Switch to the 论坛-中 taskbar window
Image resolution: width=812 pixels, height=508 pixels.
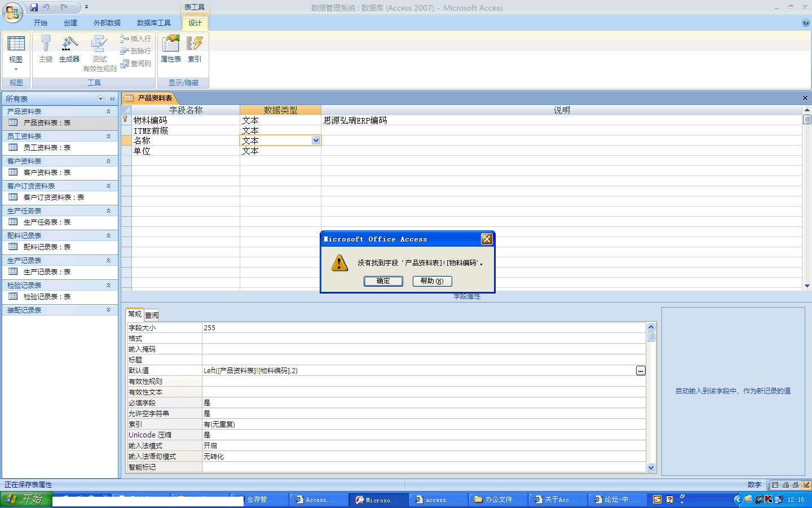pos(619,500)
